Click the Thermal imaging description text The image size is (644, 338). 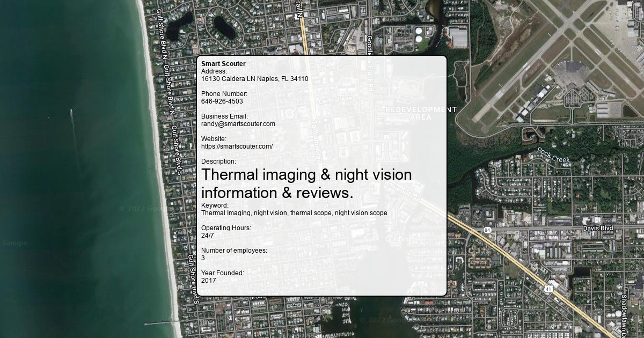click(306, 183)
